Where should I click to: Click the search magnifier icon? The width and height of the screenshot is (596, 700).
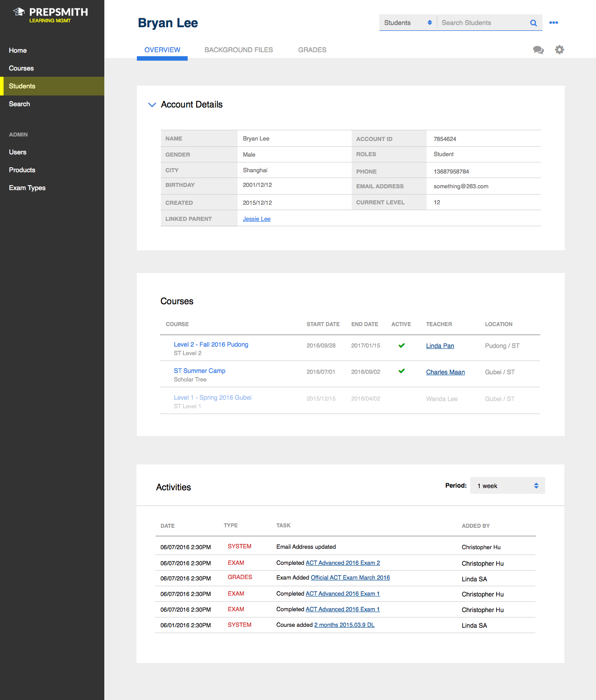tap(533, 23)
